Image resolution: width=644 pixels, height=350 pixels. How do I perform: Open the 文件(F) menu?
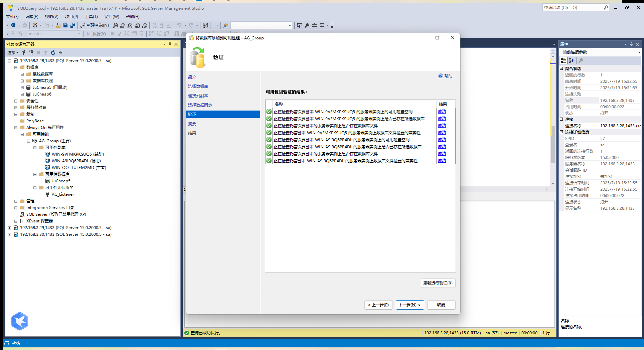tap(12, 16)
